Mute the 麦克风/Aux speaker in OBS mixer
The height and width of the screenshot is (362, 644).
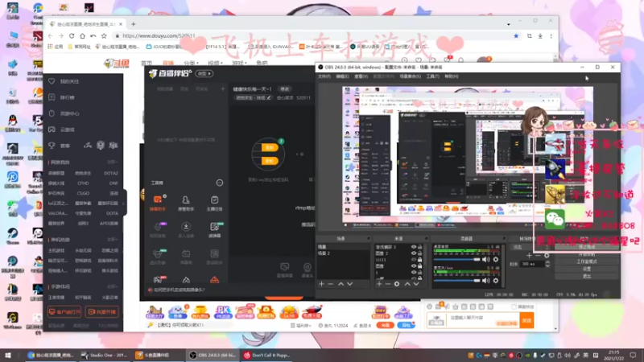tap(486, 280)
